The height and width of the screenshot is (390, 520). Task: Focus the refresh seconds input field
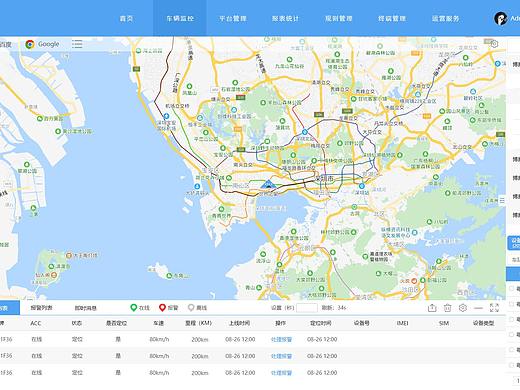(307, 308)
